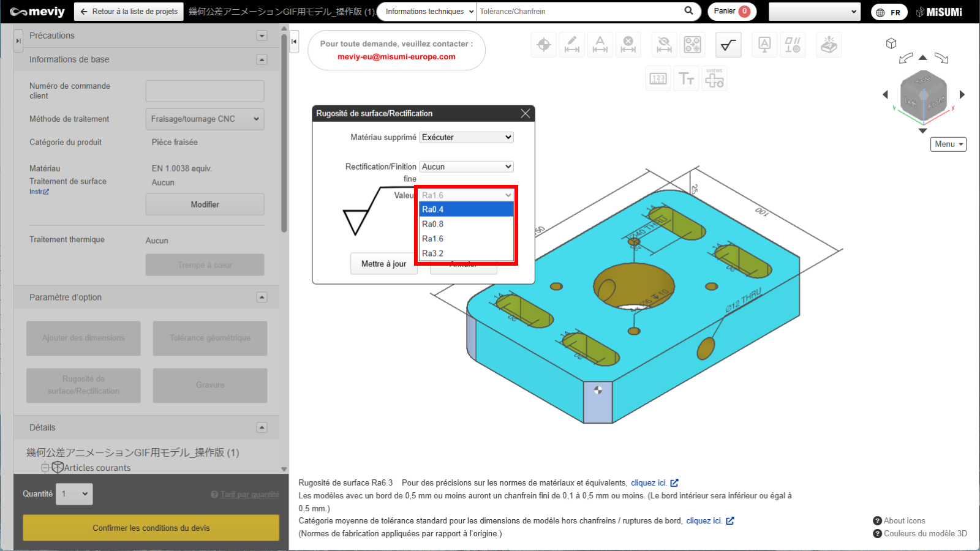This screenshot has width=980, height=551.
Task: Click the Numéro de commande client field
Action: [205, 91]
